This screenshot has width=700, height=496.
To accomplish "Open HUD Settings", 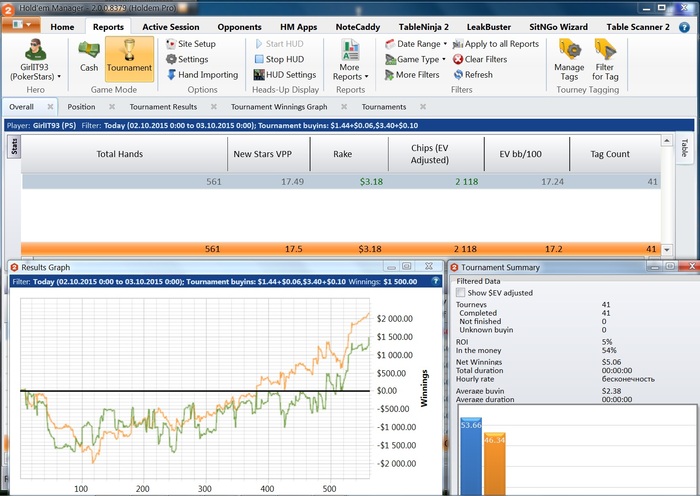I will 285,75.
